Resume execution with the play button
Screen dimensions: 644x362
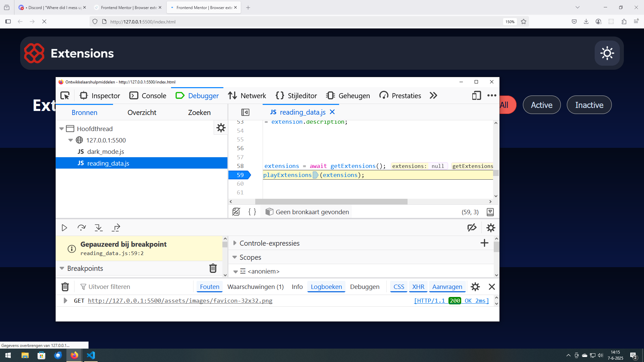pos(64,228)
